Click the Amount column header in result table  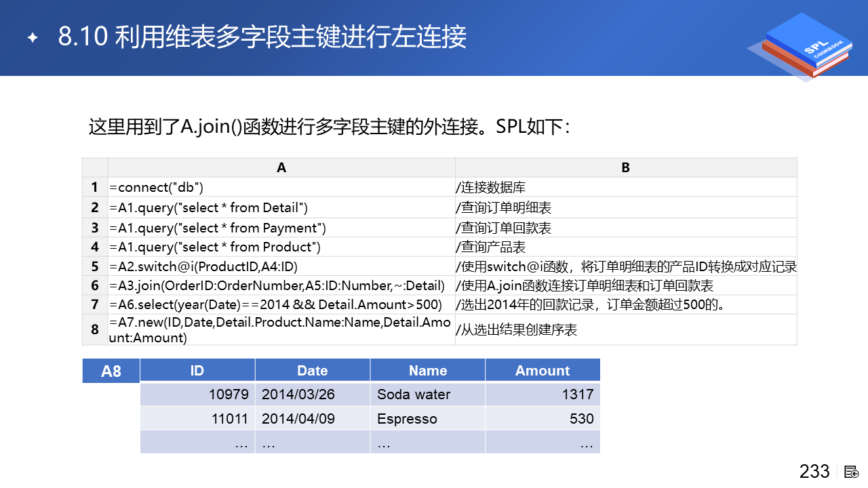[542, 370]
